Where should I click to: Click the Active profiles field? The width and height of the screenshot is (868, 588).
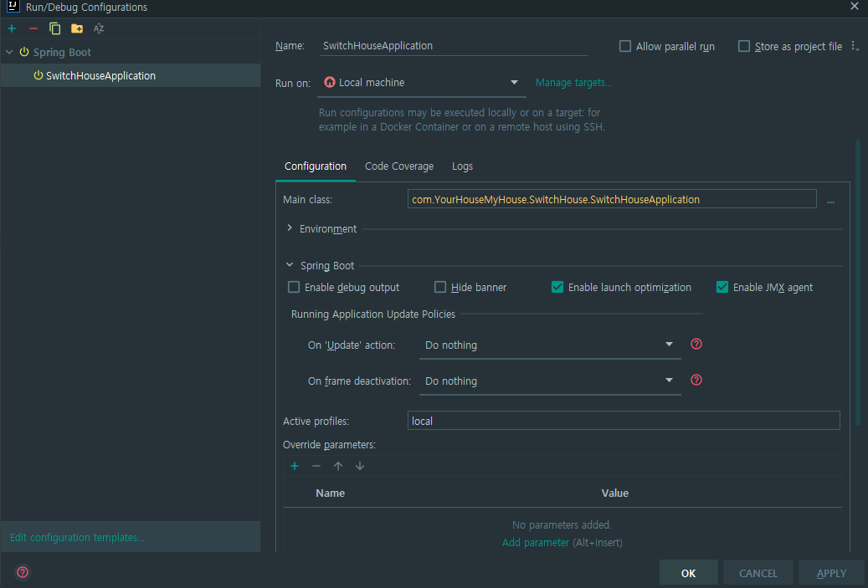(624, 421)
